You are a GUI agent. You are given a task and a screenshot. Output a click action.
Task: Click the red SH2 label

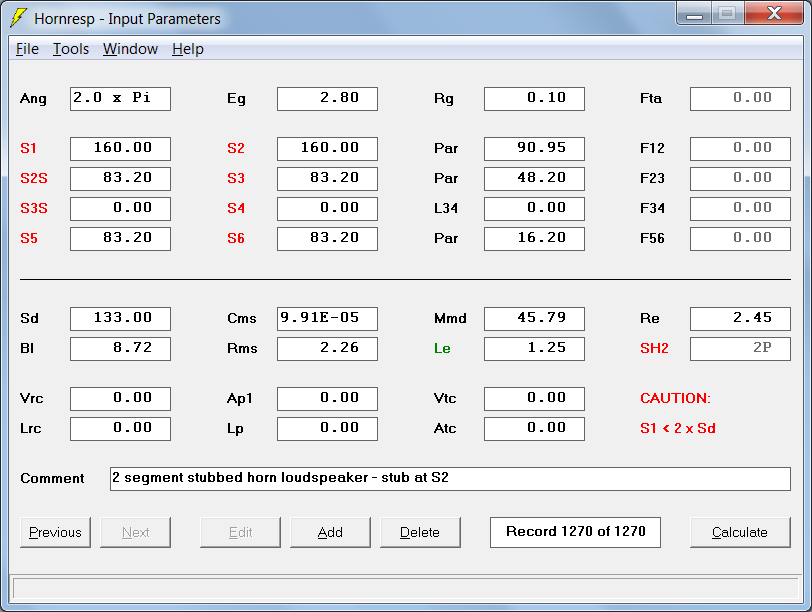point(654,348)
